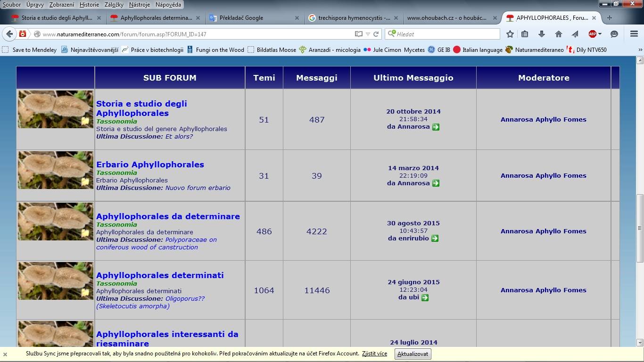Open the Adblock Plus dropdown

pyautogui.click(x=594, y=34)
